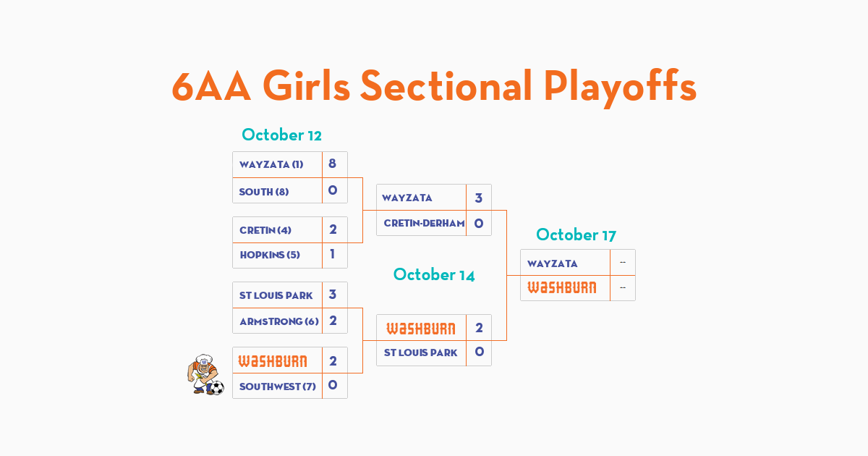
Task: Click the Cretin-Derham semifinal entry
Action: [422, 223]
